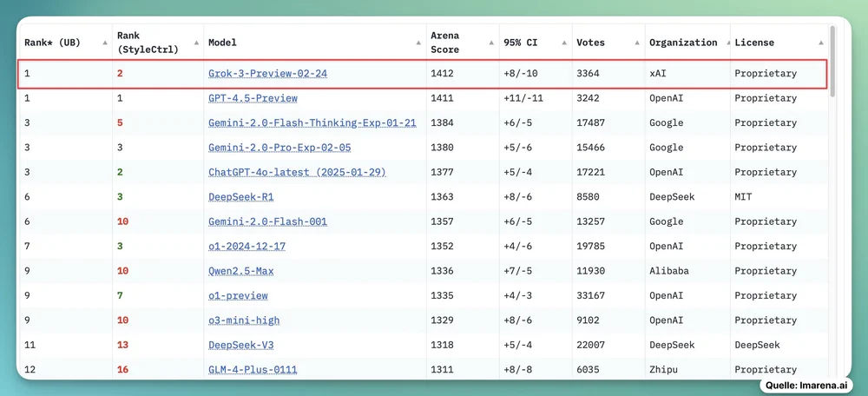
Task: Open the Gemini-2.0-Flash-Thinking-Exp-01-21 link
Action: pos(312,123)
